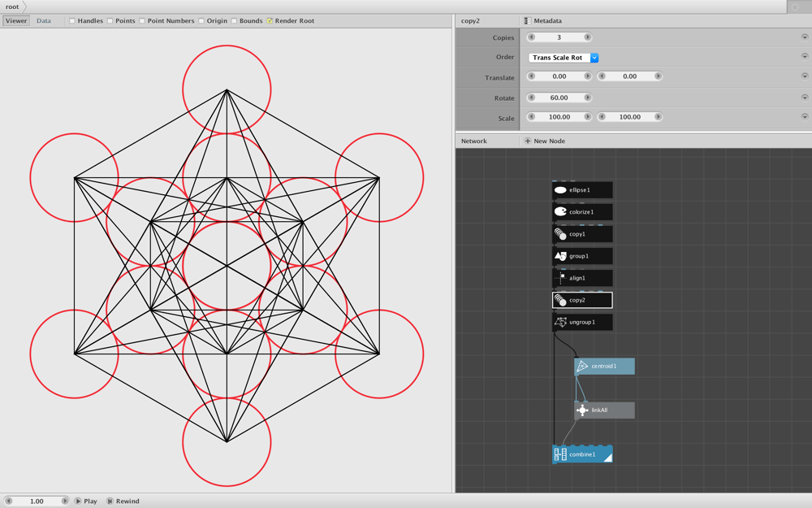Open the Translate parameter options menu
Viewport: 812px width, 508px height.
(805, 76)
